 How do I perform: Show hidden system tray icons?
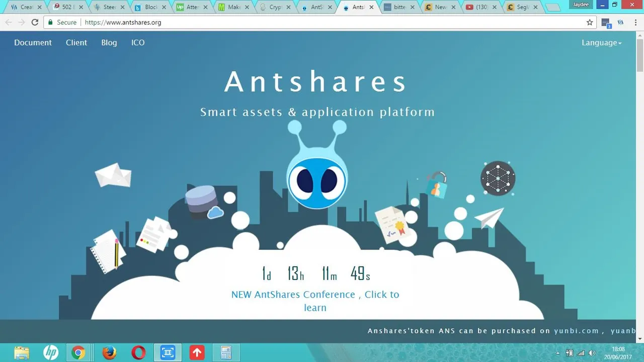(x=558, y=353)
